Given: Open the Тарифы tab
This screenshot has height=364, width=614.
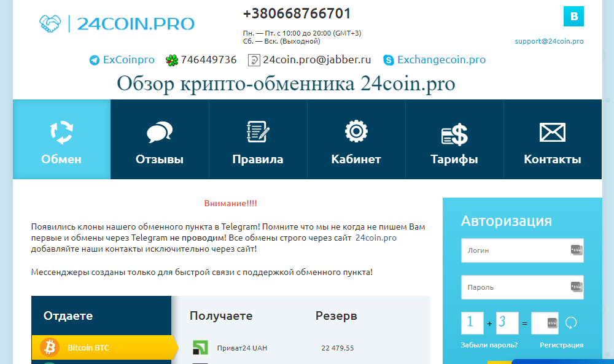Looking at the screenshot, I should (454, 139).
